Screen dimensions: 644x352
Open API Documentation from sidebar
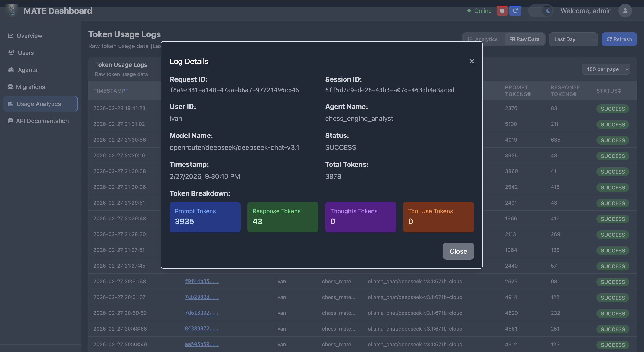[42, 121]
